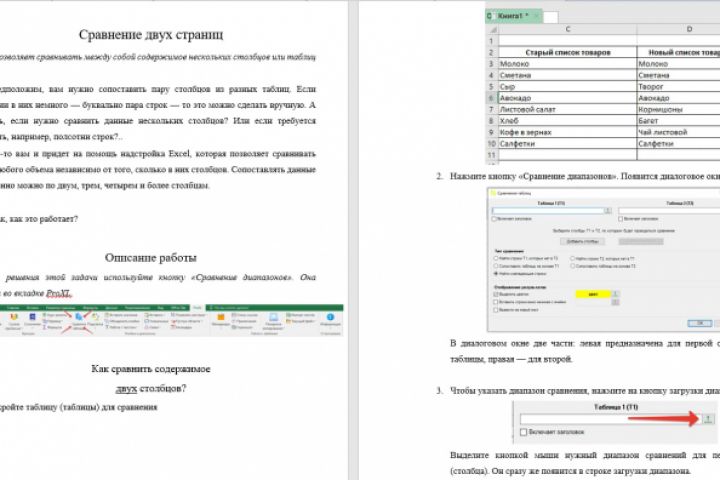Check Включает заголовок under dialog's second table field

[620, 219]
